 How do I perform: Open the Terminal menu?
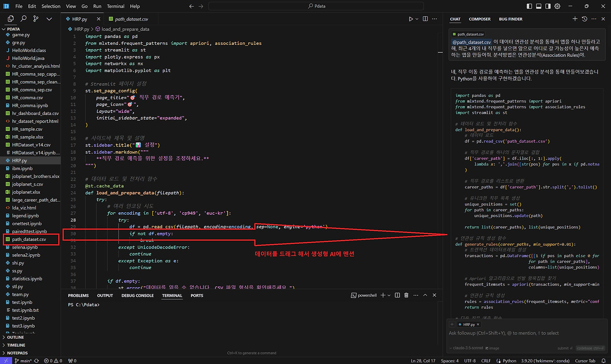[116, 6]
